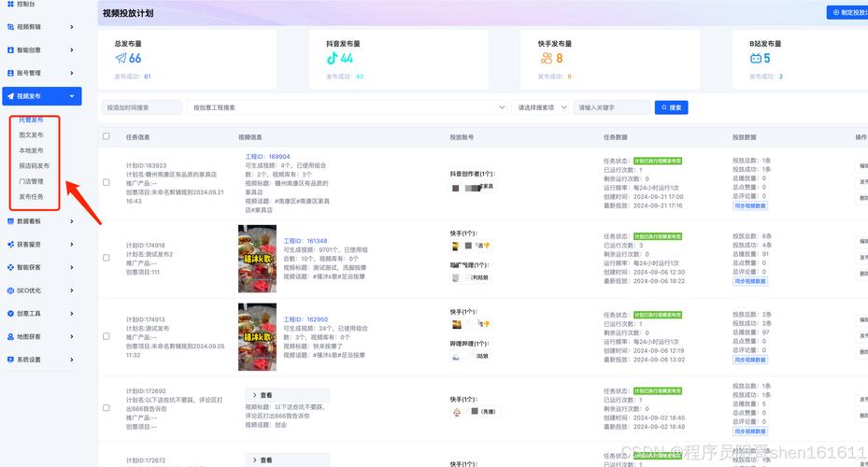The image size is (868, 467).
Task: Focus the 请输入关键字 keyword field
Action: point(612,107)
